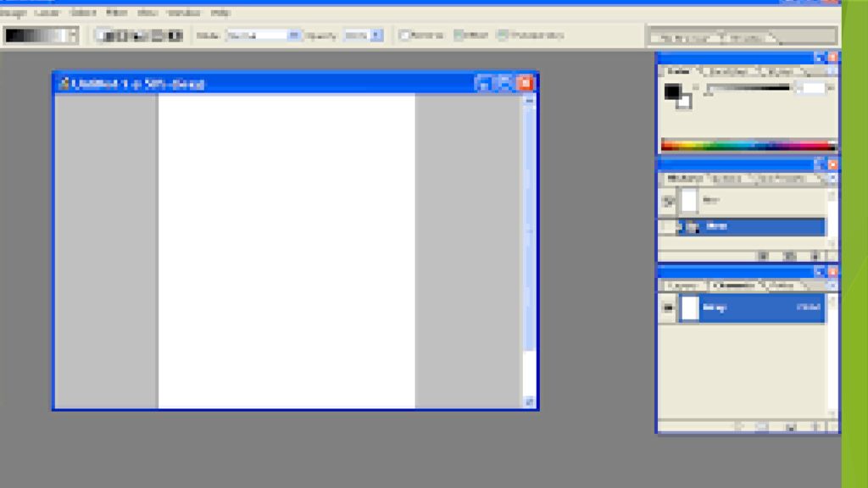Pick a color from the spectrum ramp

748,146
